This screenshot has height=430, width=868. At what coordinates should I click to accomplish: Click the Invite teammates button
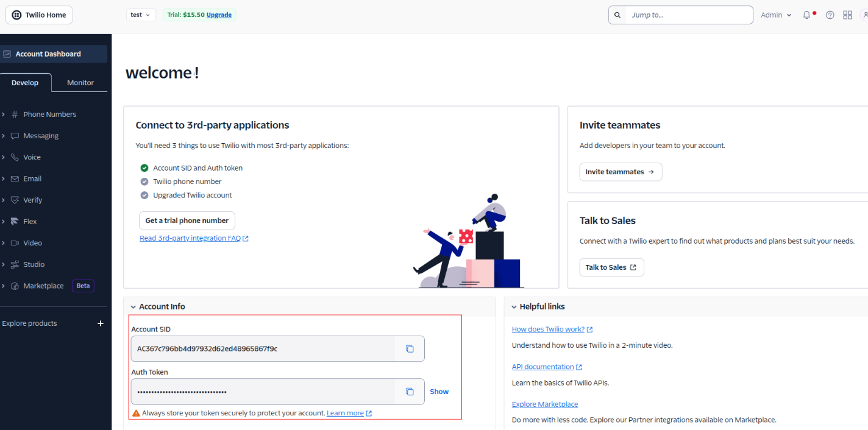pos(620,172)
